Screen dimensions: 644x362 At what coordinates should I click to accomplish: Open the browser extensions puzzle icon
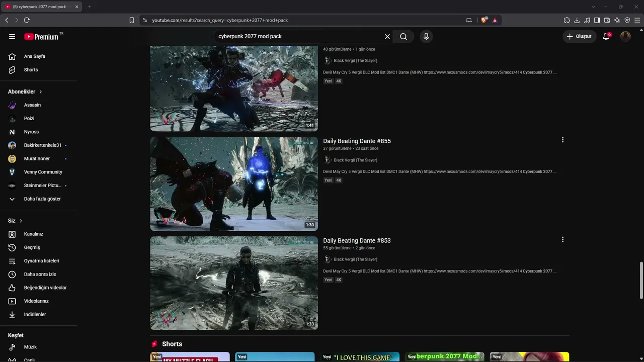(x=567, y=20)
